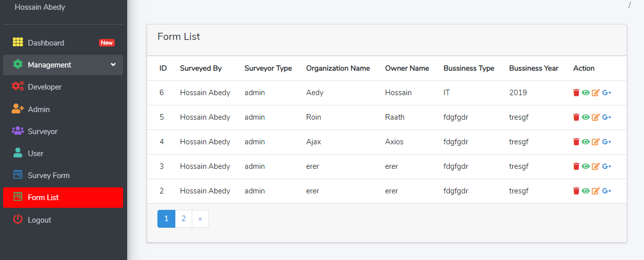Click the Developer gears icon
This screenshot has width=644, height=260.
pos(18,86)
